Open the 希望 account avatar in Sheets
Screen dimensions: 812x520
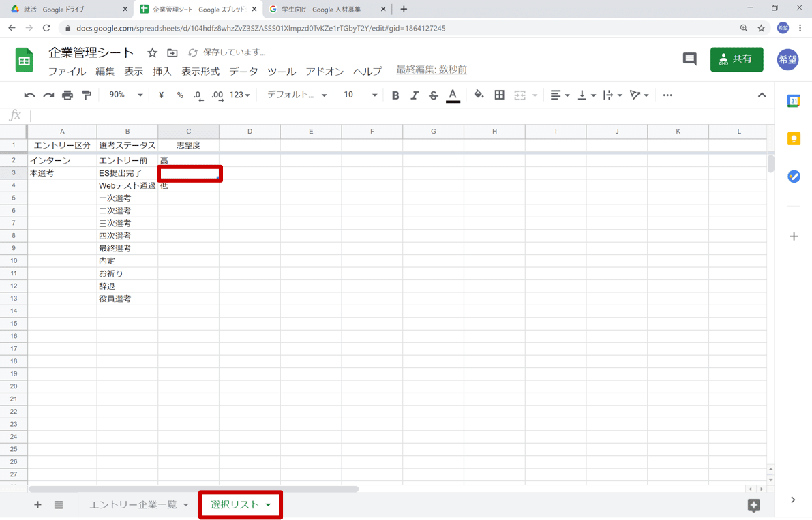pyautogui.click(x=787, y=59)
